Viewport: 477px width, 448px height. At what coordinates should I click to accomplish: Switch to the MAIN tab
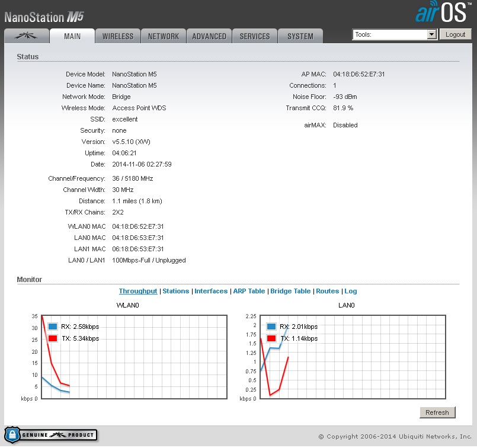click(x=72, y=36)
